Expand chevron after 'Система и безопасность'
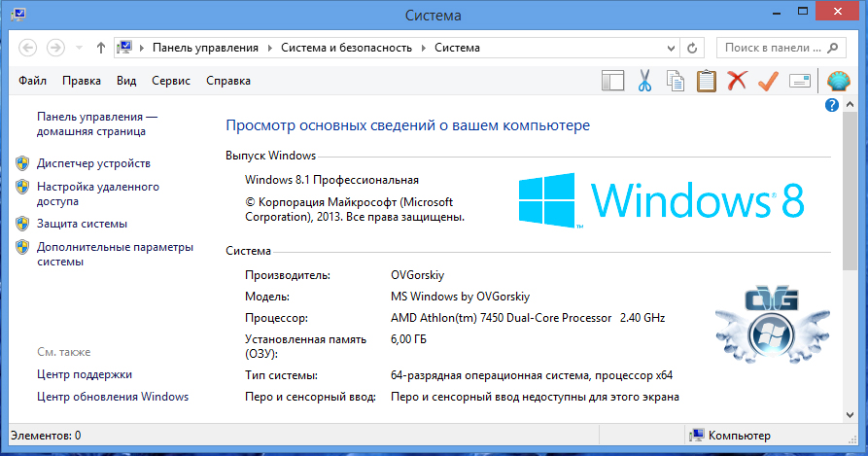868x456 pixels. click(x=424, y=49)
